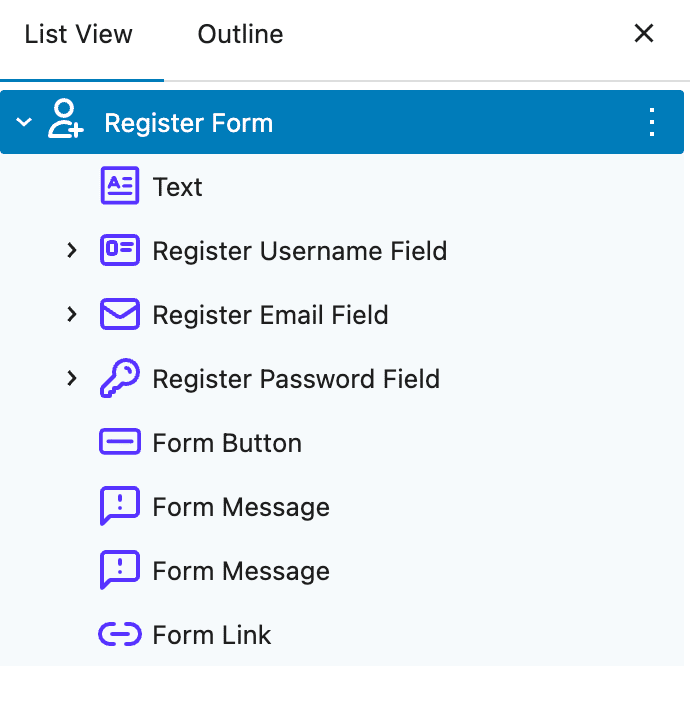The height and width of the screenshot is (704, 690).
Task: Expand the Register Email Field item
Action: click(71, 315)
